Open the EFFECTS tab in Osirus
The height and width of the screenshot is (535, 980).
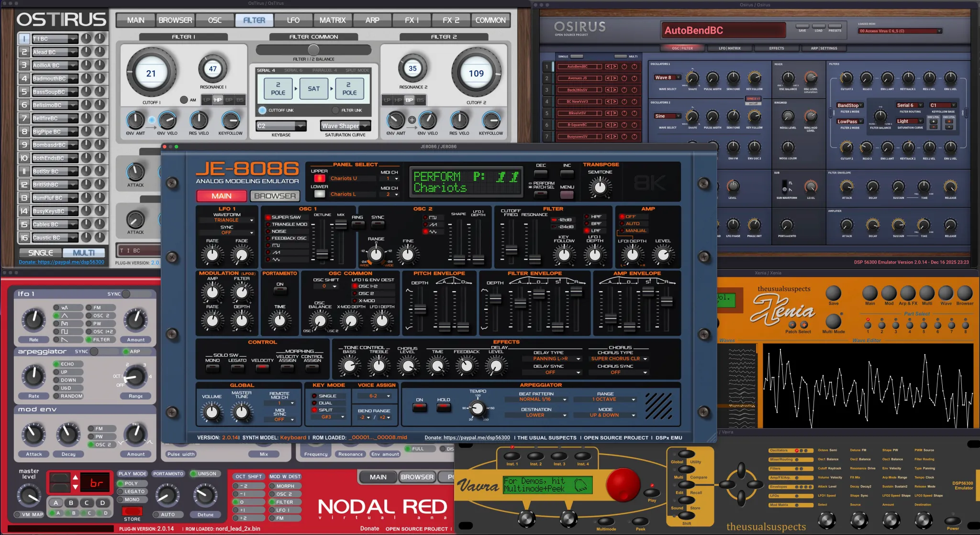(776, 48)
